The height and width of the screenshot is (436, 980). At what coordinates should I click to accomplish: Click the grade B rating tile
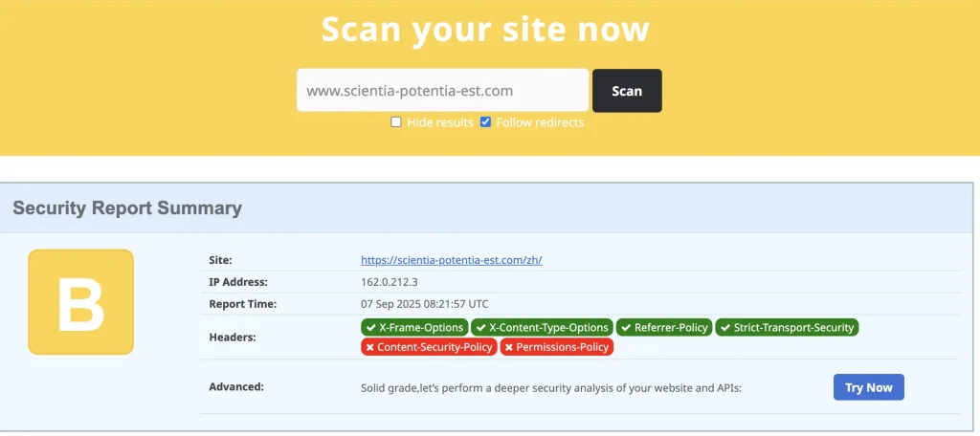click(80, 302)
